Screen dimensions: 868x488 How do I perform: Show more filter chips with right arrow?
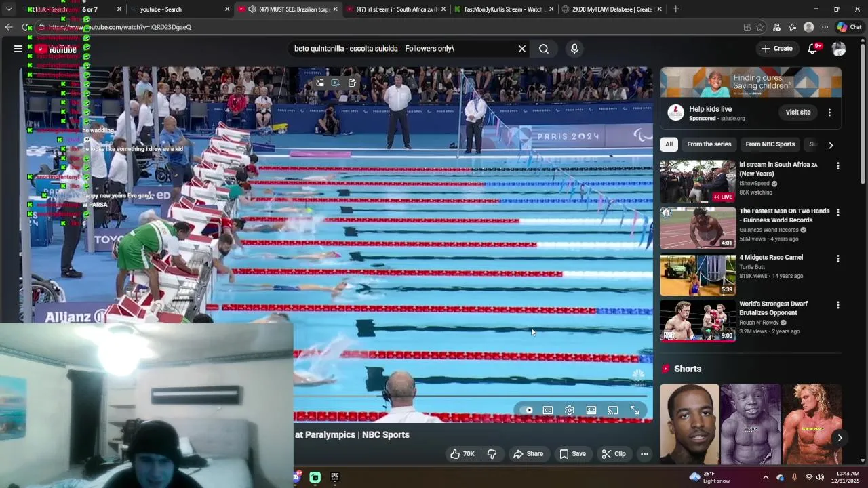pyautogui.click(x=831, y=144)
